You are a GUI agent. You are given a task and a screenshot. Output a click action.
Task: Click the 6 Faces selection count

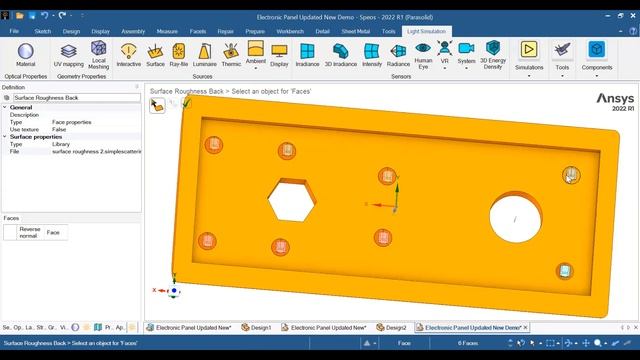(468, 343)
